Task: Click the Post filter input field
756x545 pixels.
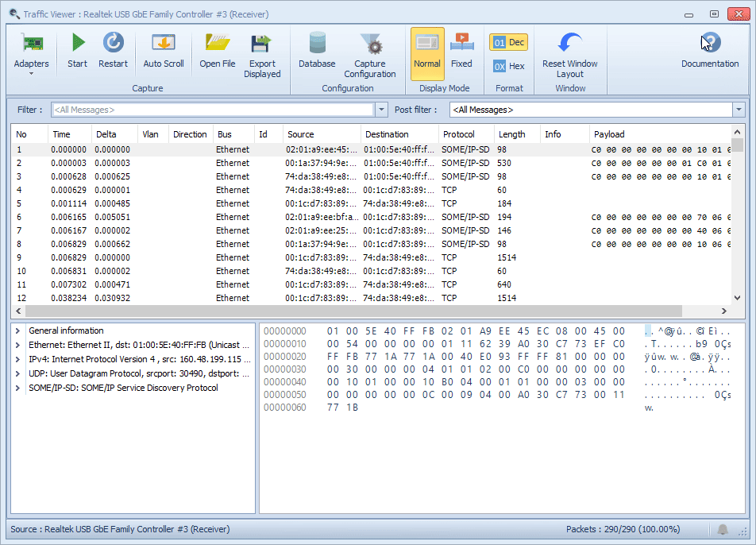Action: (591, 110)
